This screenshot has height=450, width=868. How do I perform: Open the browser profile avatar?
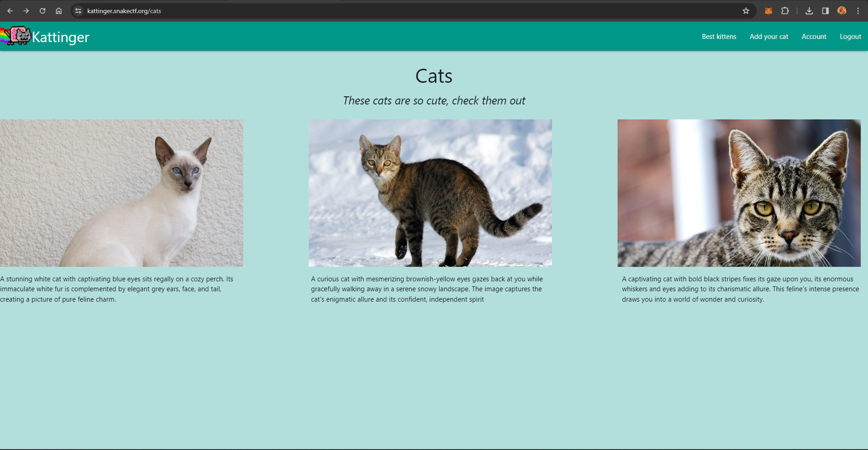(842, 11)
